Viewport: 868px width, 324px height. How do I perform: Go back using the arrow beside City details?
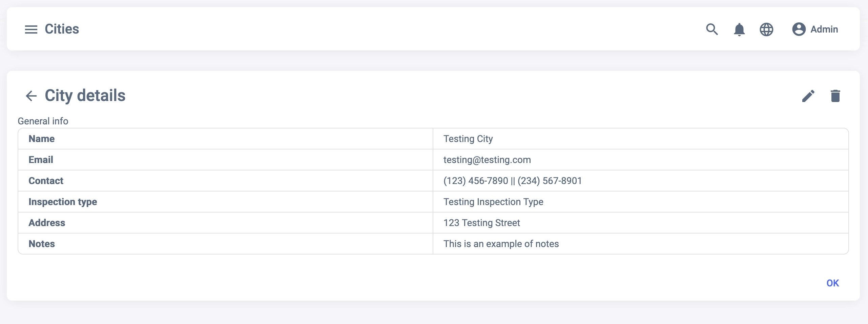(x=31, y=96)
